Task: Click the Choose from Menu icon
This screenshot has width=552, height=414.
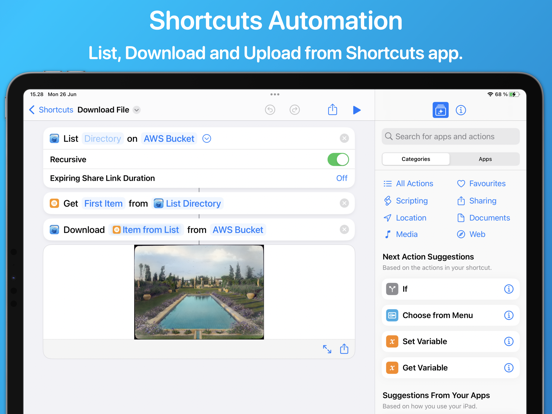Action: pos(392,315)
